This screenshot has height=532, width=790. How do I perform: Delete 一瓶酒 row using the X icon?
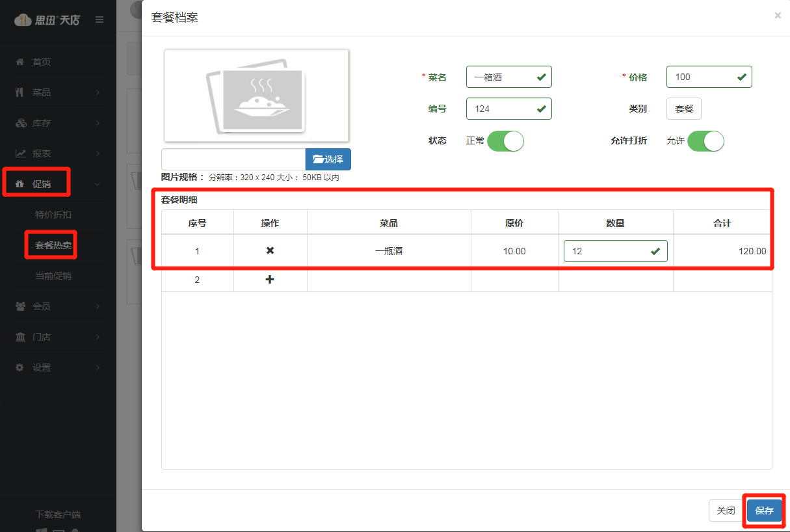click(270, 250)
